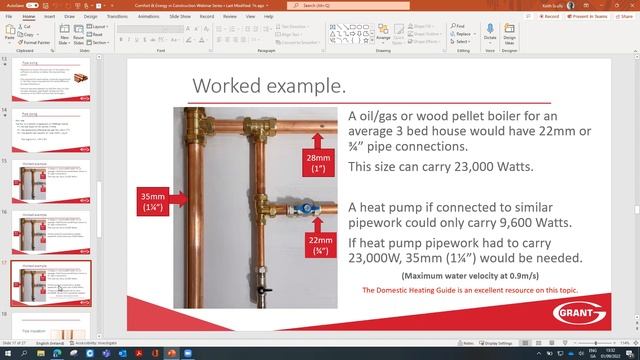Insert a New Slide
Screen dimensions: 640x360
64,34
